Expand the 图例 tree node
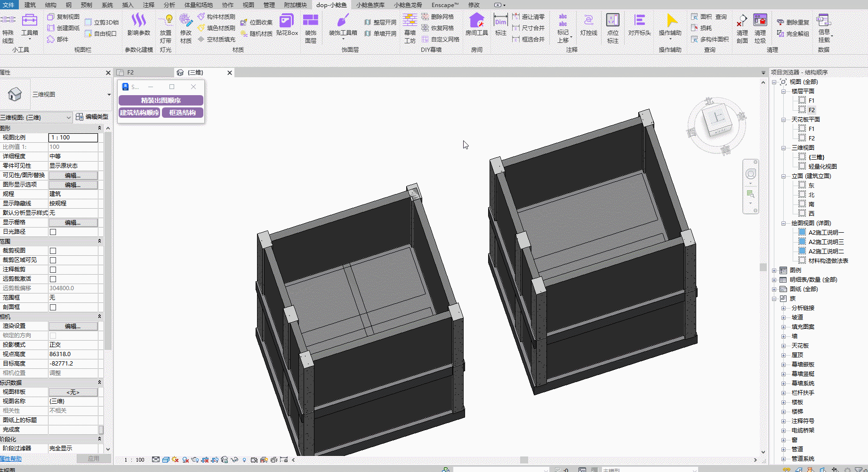The image size is (868, 472). (774, 270)
